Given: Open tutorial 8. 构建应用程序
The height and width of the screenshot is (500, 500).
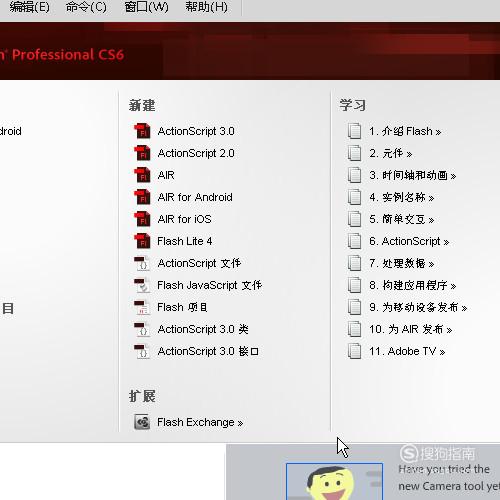Looking at the screenshot, I should 413,285.
